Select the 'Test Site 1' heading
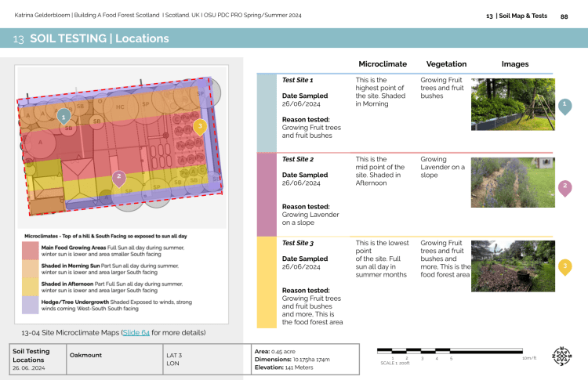 [297, 80]
